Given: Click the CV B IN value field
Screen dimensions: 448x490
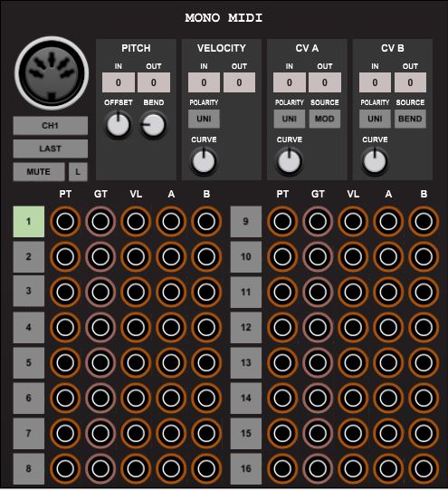Looking at the screenshot, I should 375,82.
